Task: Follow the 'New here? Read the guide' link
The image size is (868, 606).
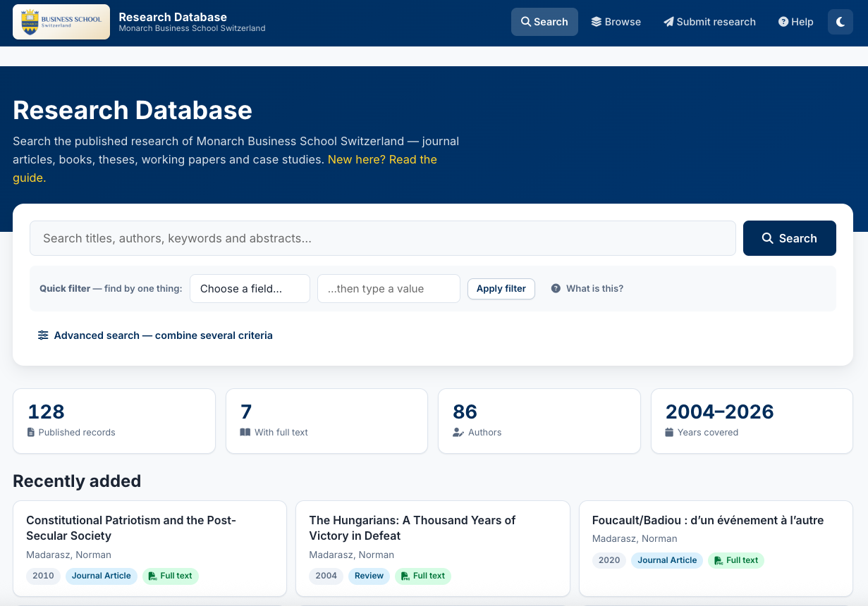Action: coord(225,168)
